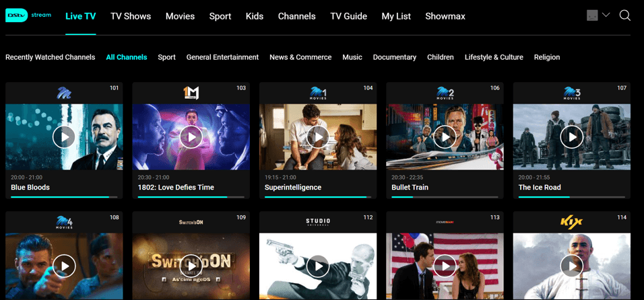Click the M-Net Movies 4 logo

[x=64, y=222]
